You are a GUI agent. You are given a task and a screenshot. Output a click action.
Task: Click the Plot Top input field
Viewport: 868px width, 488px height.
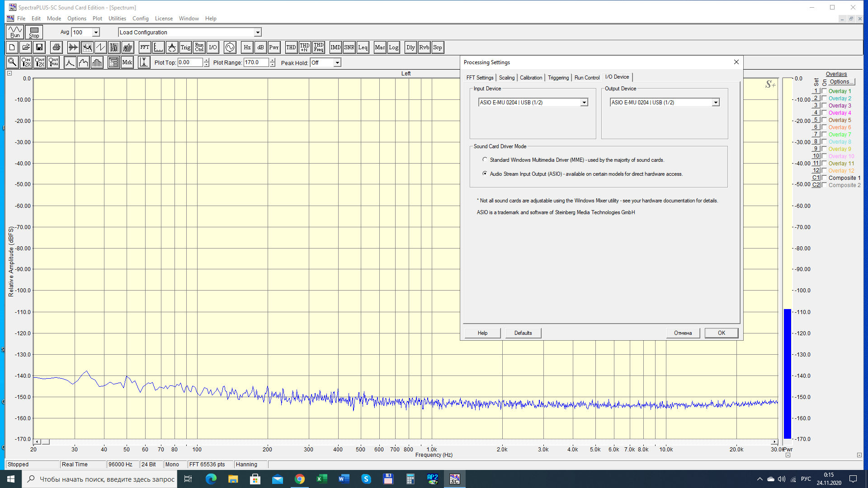(190, 63)
